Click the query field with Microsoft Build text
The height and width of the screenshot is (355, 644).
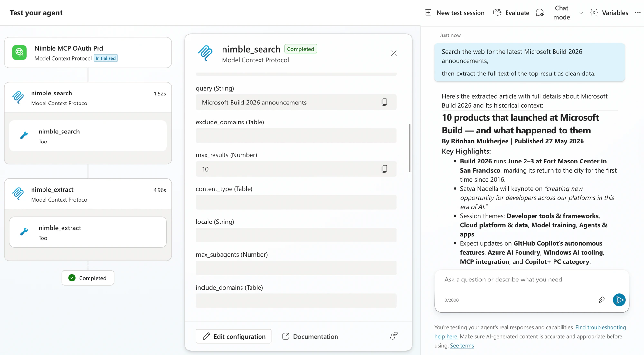tap(296, 102)
